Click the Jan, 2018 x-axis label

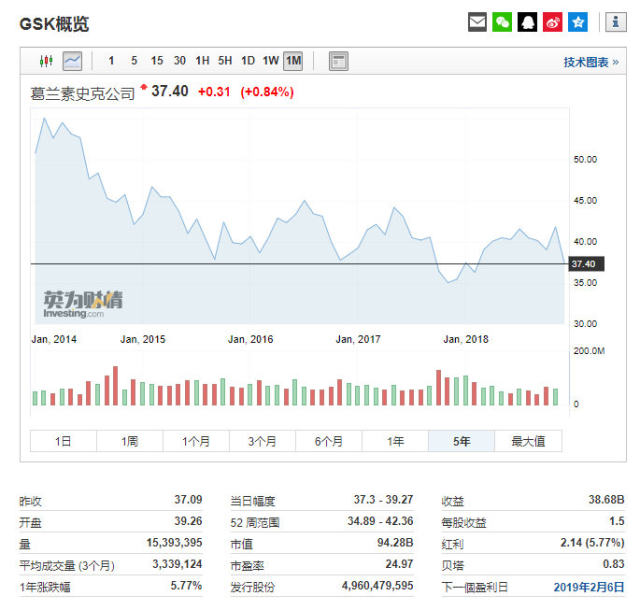tap(466, 339)
